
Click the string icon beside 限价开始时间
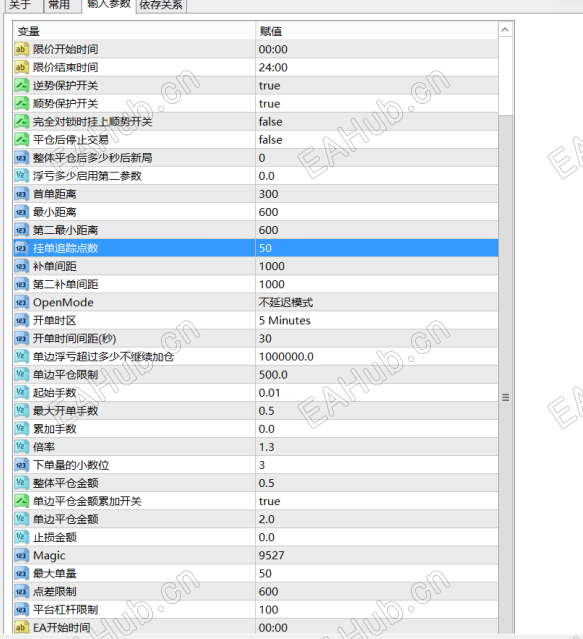(x=21, y=49)
